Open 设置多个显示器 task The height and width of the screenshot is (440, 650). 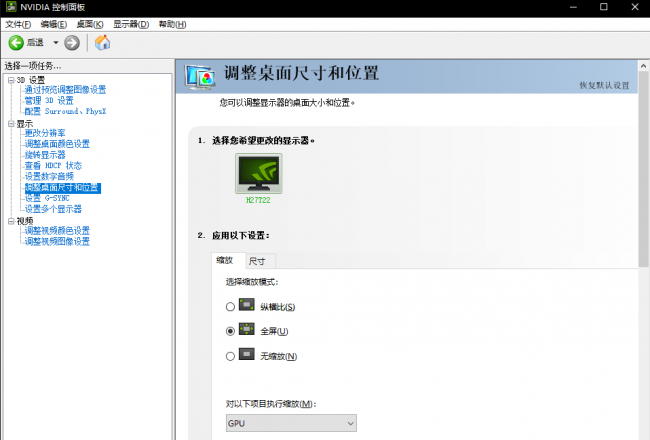point(53,209)
